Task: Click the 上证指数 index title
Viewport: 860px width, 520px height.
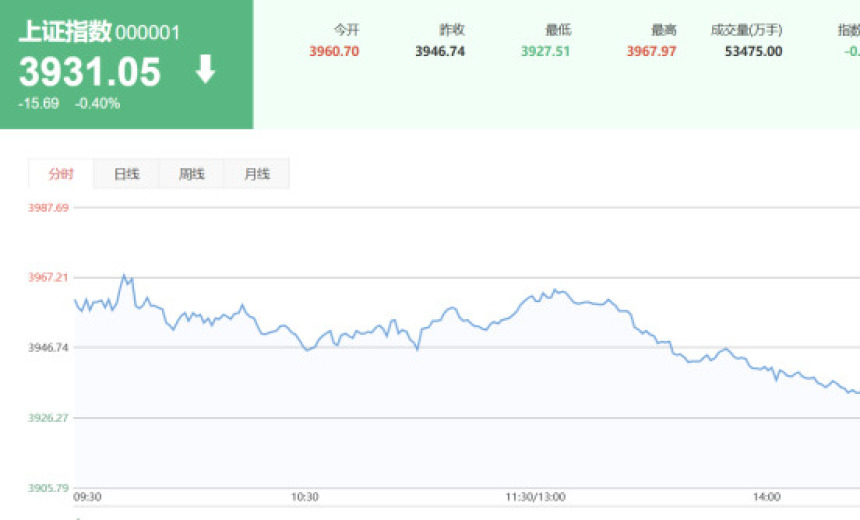Action: coord(64,32)
